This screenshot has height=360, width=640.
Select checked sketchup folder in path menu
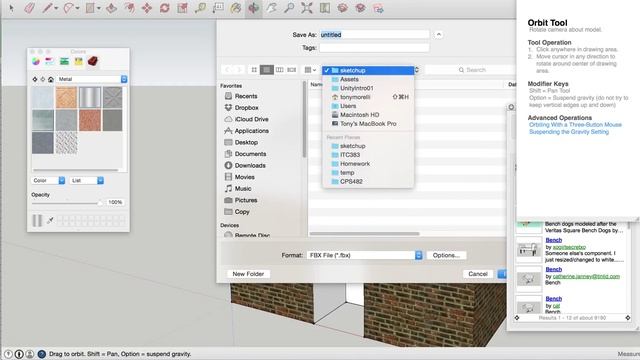coord(368,70)
